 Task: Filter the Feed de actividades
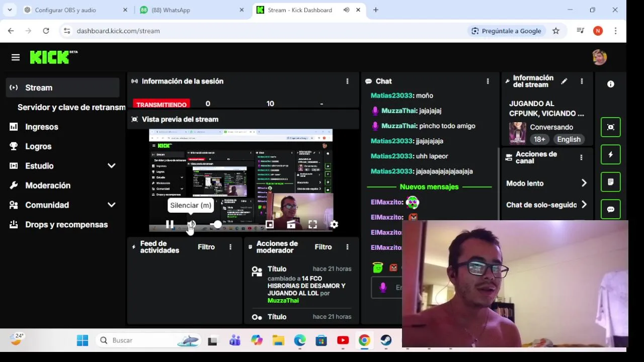[206, 247]
